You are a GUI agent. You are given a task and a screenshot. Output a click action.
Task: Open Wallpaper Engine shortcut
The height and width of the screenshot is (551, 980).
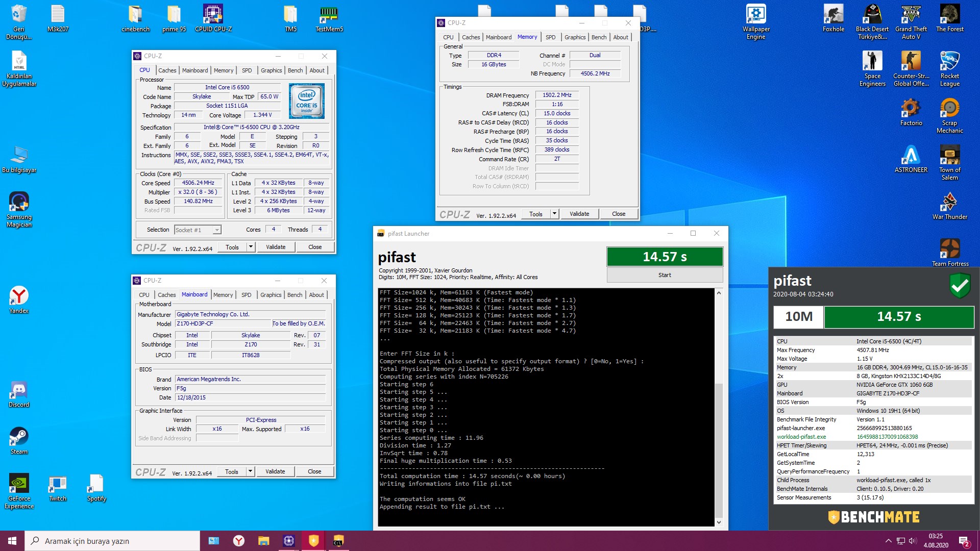click(x=756, y=22)
